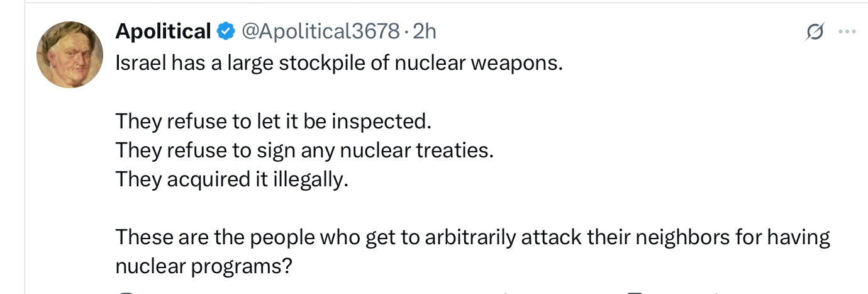Click the line "They acquired it illegally."
The width and height of the screenshot is (868, 294).
[x=231, y=180]
